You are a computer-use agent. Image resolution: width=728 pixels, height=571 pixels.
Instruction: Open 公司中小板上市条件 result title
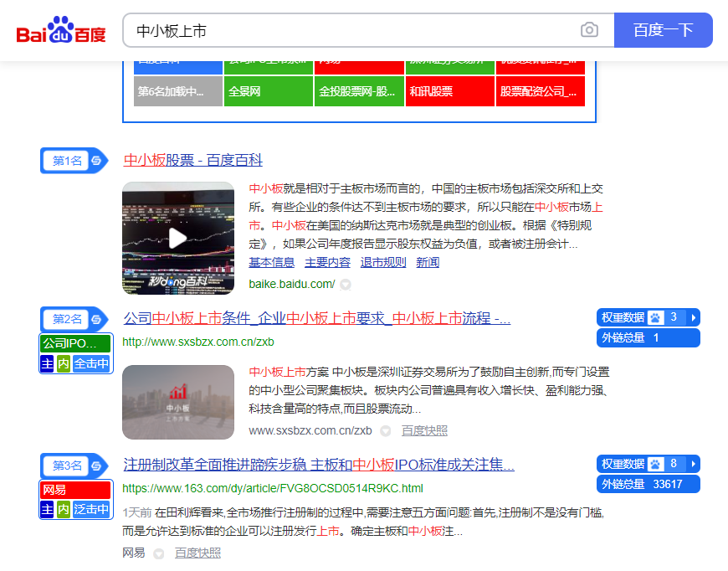pyautogui.click(x=316, y=318)
